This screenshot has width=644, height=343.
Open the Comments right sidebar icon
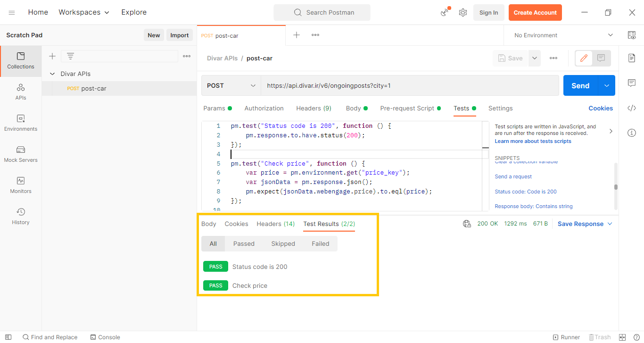click(632, 83)
